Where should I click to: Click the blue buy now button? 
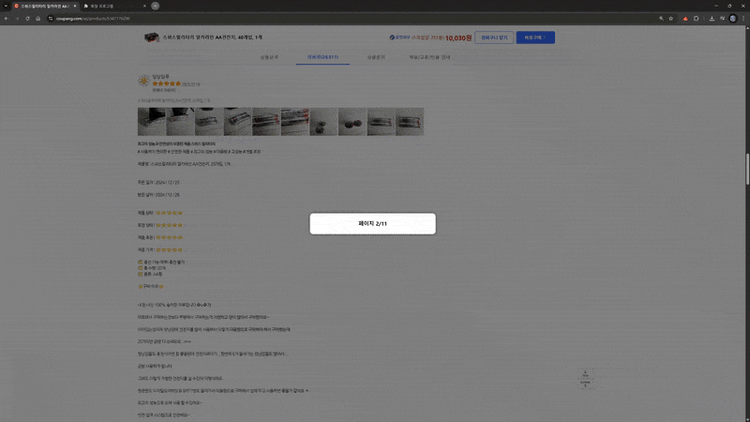click(535, 37)
